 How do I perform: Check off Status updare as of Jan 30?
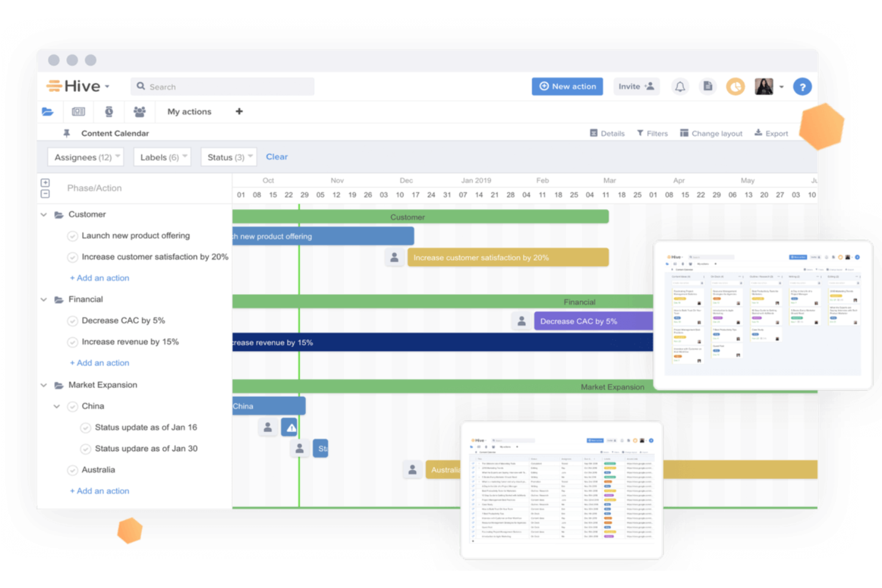(86, 449)
